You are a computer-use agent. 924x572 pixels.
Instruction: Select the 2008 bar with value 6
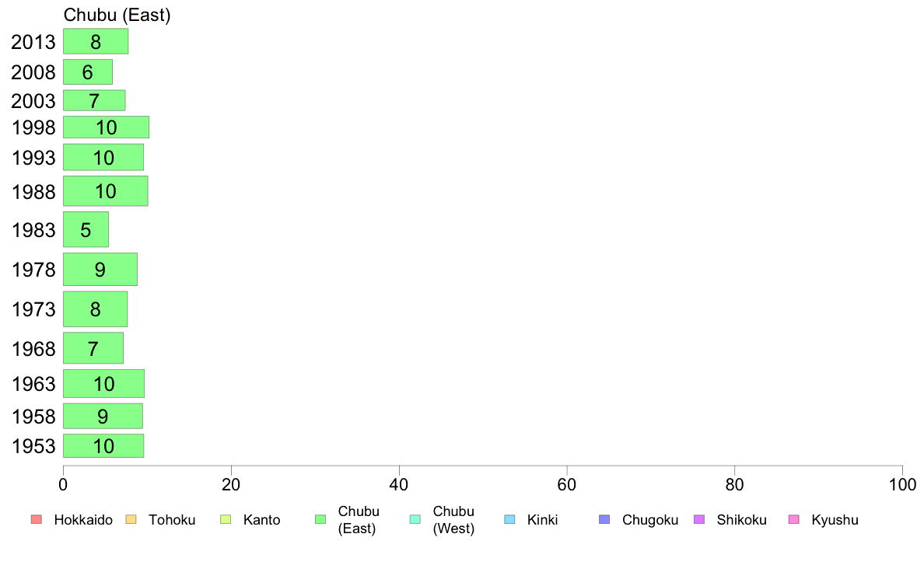coord(88,71)
